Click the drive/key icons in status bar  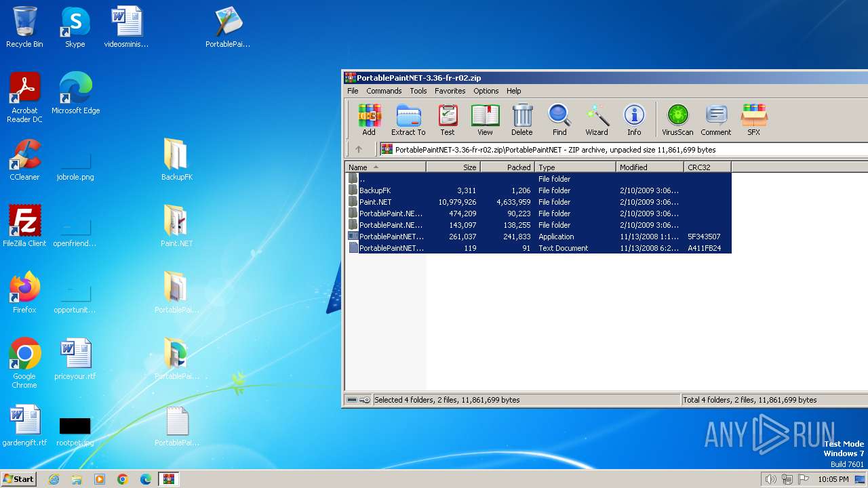(359, 400)
